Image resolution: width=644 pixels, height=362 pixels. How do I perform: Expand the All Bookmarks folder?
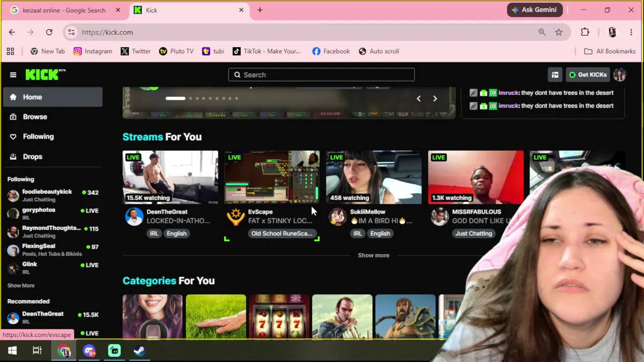[610, 51]
